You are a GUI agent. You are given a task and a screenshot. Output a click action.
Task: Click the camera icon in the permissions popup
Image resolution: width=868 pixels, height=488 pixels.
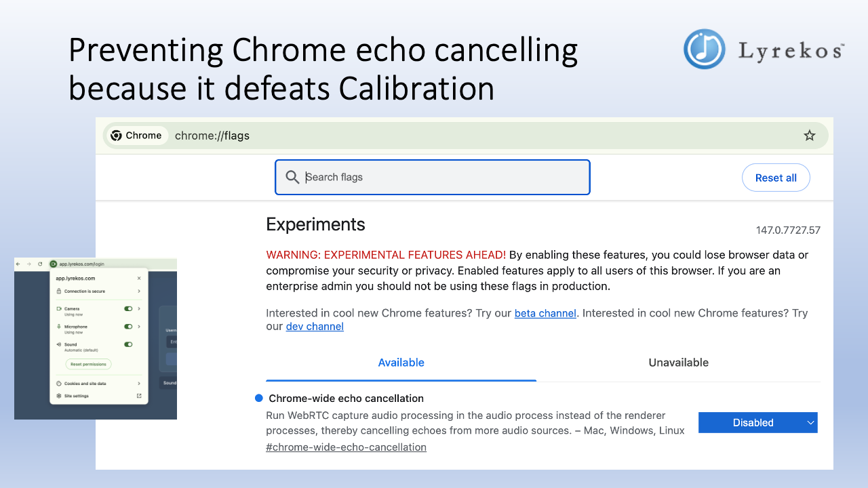59,309
